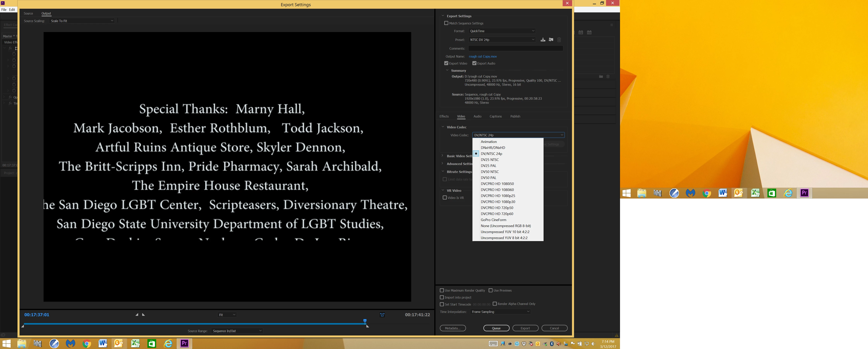Click the Save Preset icon
This screenshot has height=349, width=868.
coord(543,40)
